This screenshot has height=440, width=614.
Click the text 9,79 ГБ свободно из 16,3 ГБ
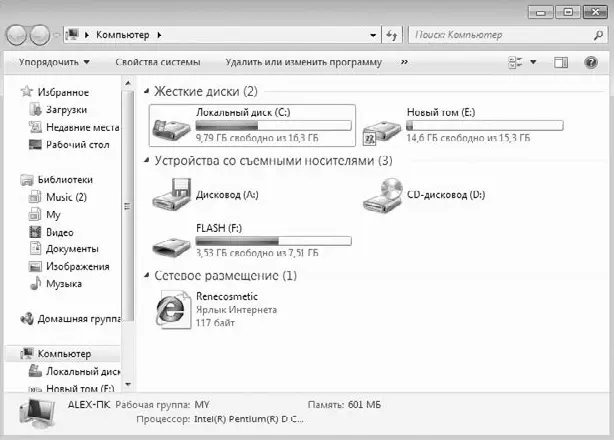point(257,138)
